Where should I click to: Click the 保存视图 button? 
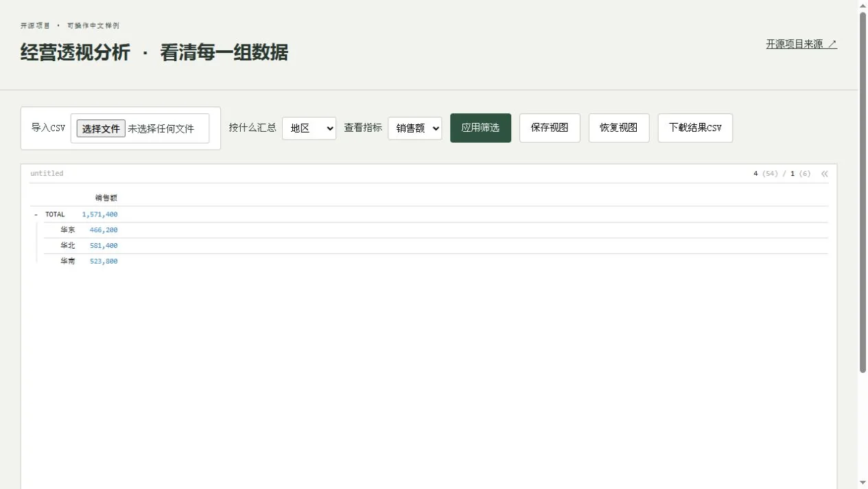click(x=550, y=128)
